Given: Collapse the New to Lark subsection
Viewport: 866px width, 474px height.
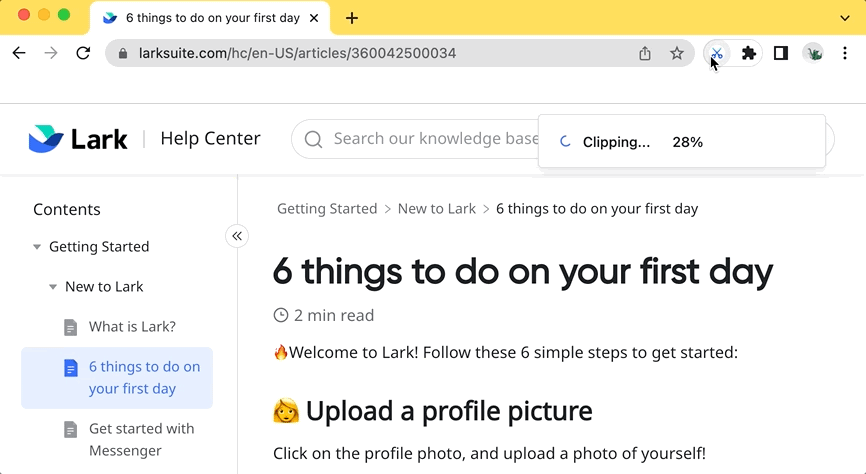Looking at the screenshot, I should coord(53,287).
